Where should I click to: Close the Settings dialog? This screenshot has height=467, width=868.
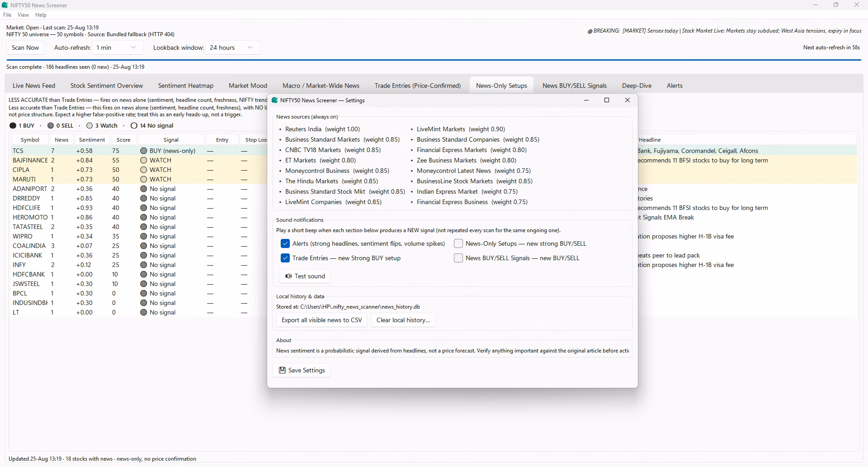coord(627,100)
